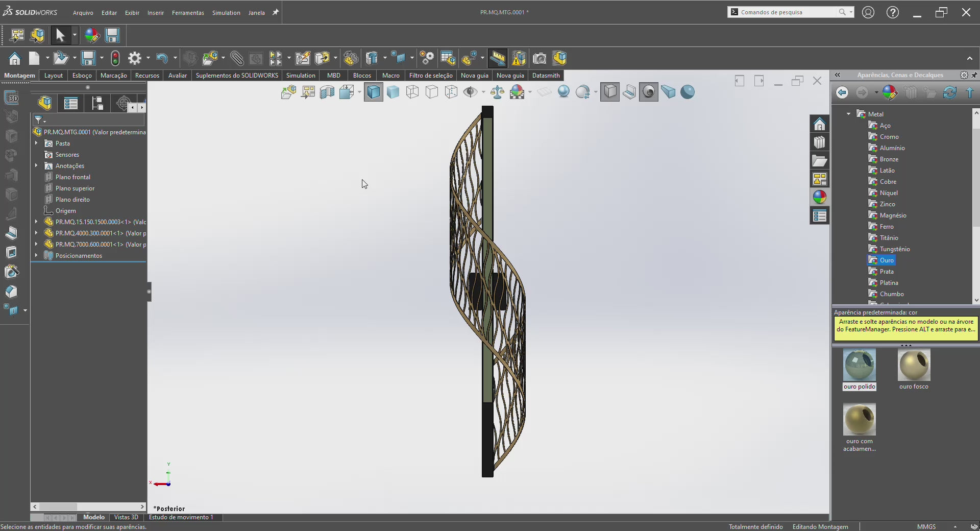Toggle Hidden Lines Removed display style

[x=432, y=92]
